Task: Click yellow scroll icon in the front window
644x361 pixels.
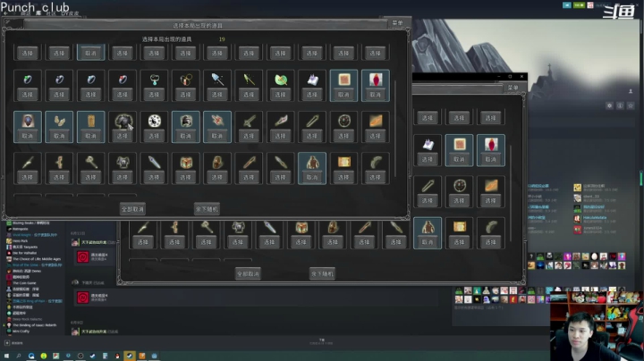Action: pos(343,163)
